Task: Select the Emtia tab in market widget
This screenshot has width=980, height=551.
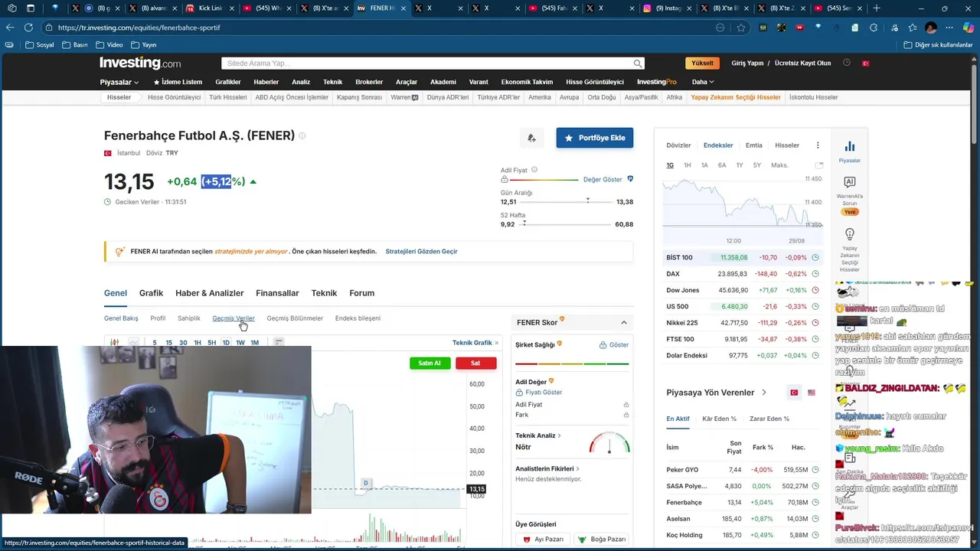Action: [x=754, y=145]
